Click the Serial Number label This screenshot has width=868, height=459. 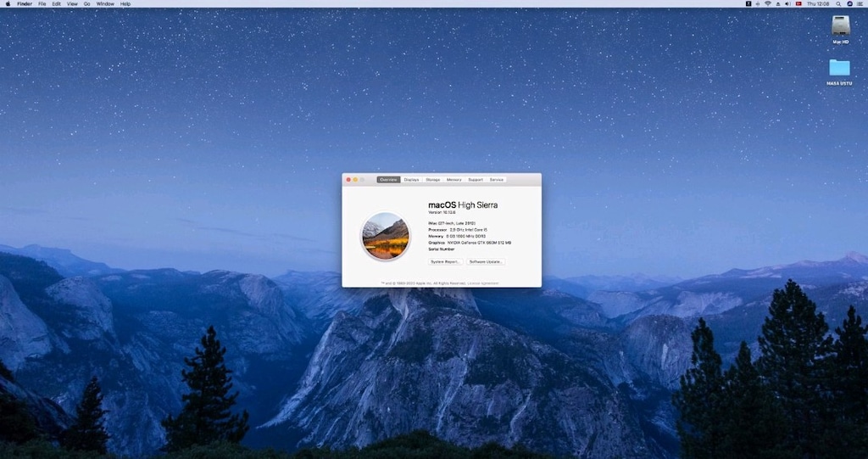tap(441, 249)
